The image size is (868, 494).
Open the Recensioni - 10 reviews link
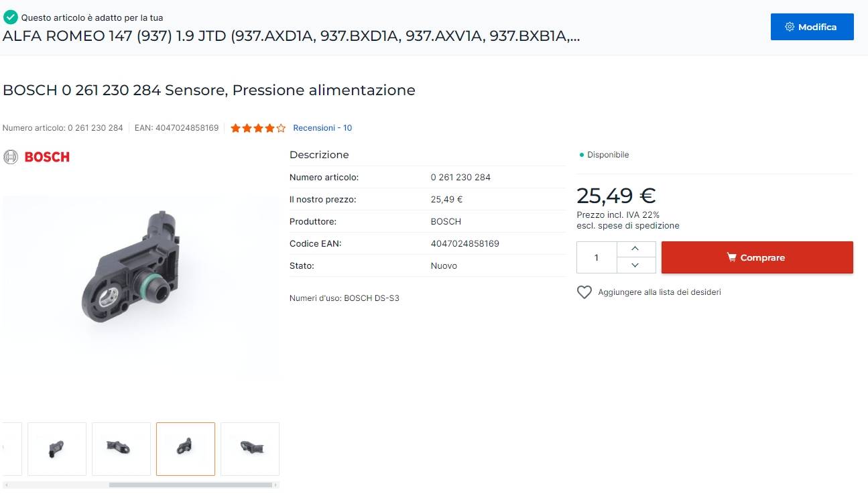(x=322, y=128)
